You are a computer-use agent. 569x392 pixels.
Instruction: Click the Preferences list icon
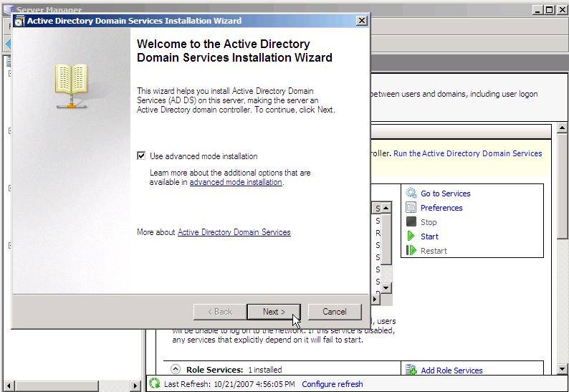pos(411,207)
